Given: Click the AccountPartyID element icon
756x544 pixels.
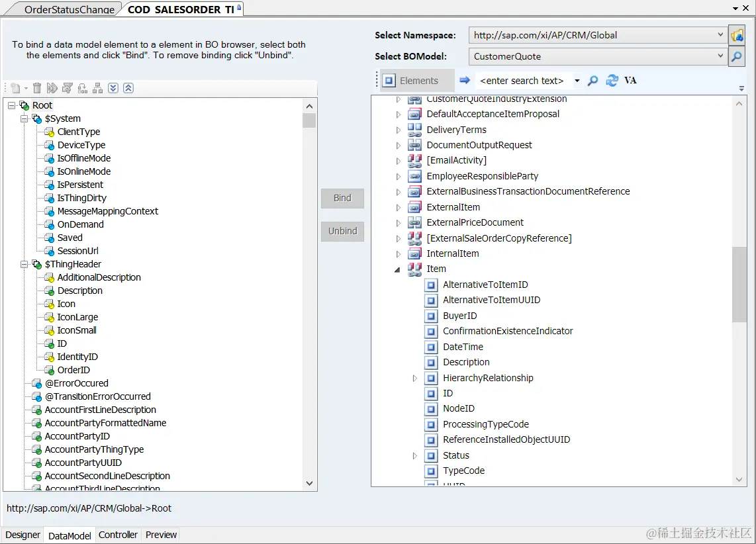Looking at the screenshot, I should pos(36,437).
